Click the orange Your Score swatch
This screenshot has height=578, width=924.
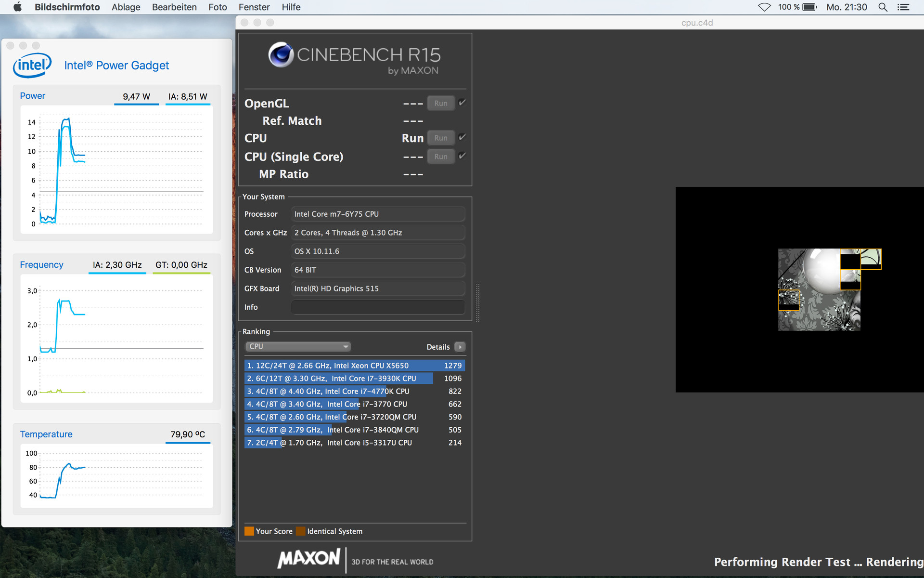249,531
